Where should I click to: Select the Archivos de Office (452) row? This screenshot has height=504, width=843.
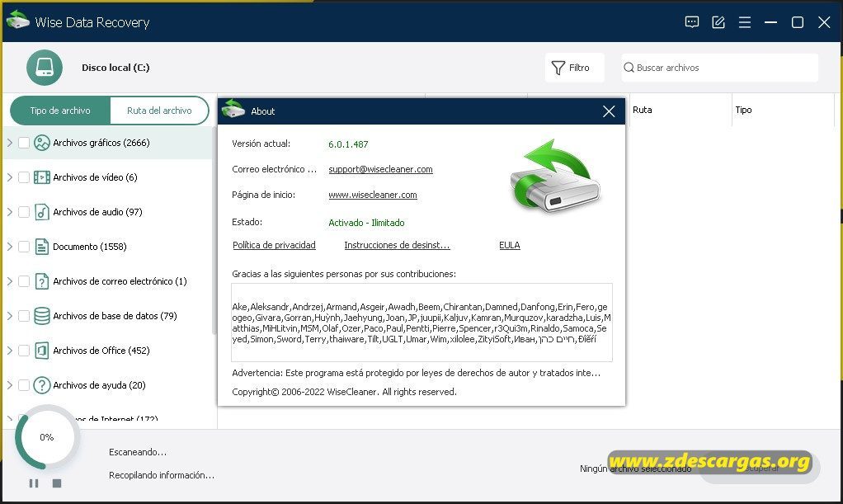(x=107, y=351)
